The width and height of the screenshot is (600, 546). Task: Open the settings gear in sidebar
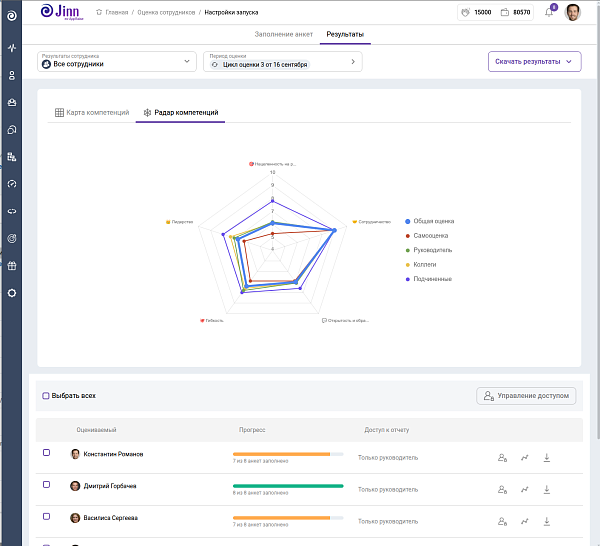(12, 293)
